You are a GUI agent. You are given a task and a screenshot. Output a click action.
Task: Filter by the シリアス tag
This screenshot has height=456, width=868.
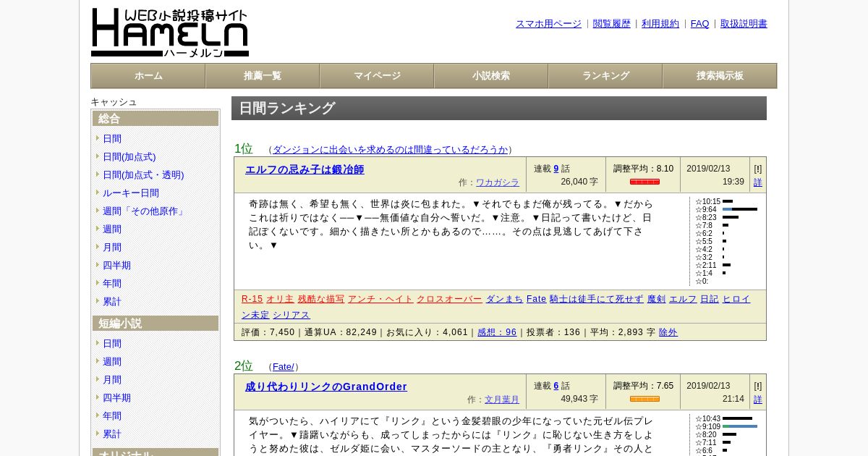point(292,315)
